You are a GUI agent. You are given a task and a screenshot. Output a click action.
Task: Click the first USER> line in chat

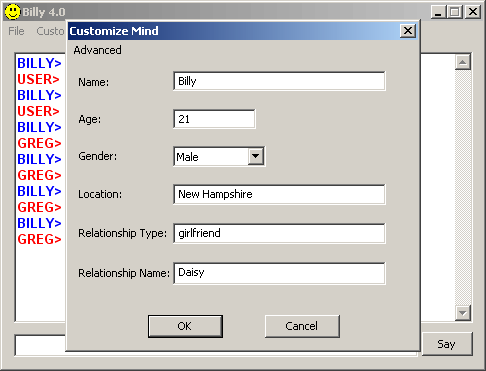(x=38, y=79)
